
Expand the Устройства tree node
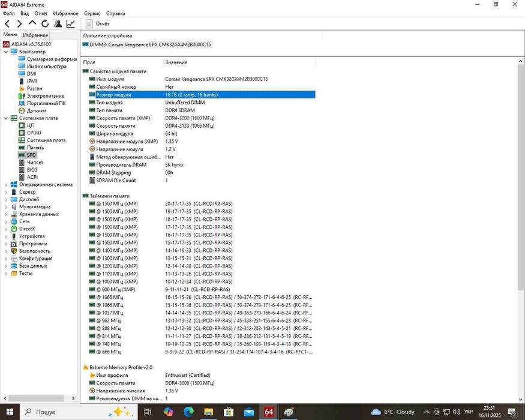(5, 236)
